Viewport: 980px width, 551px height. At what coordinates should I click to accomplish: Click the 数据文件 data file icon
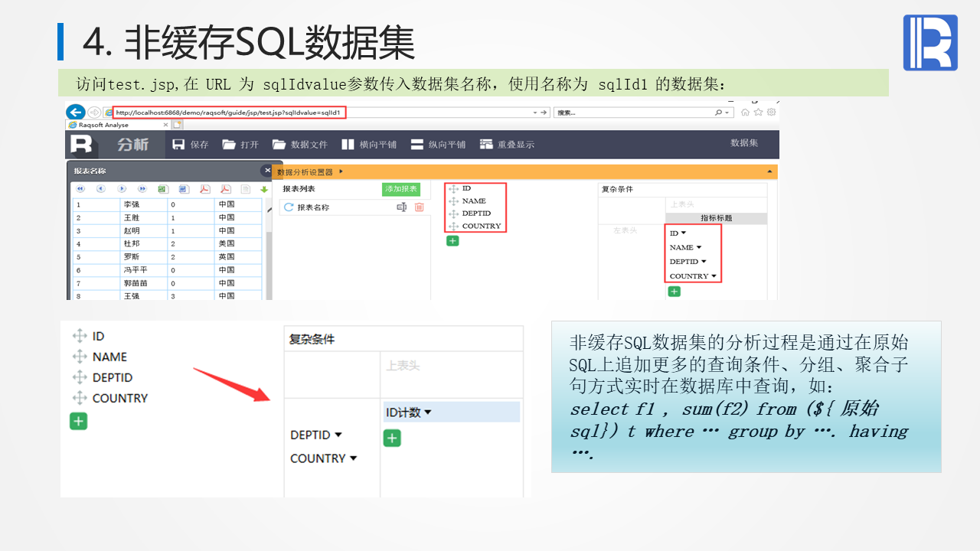[x=279, y=145]
